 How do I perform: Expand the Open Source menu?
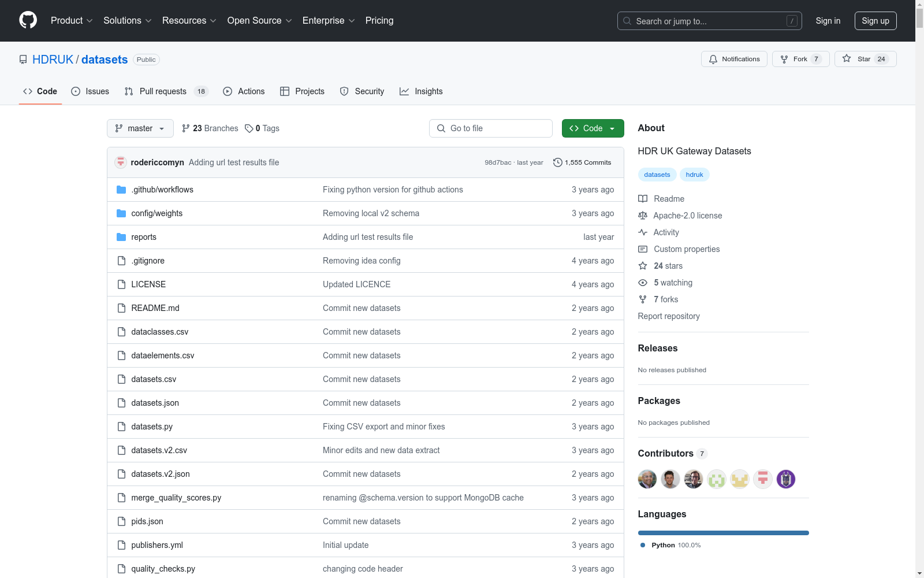point(260,21)
